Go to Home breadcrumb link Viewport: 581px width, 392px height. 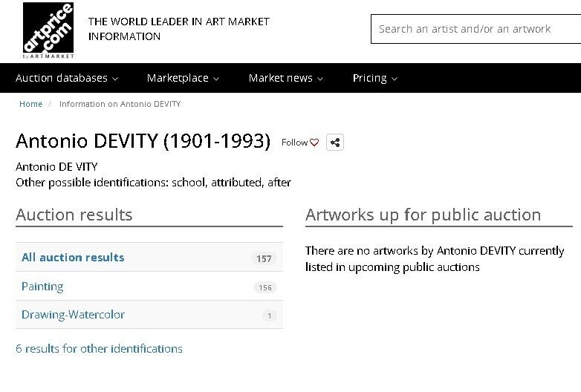click(x=30, y=104)
